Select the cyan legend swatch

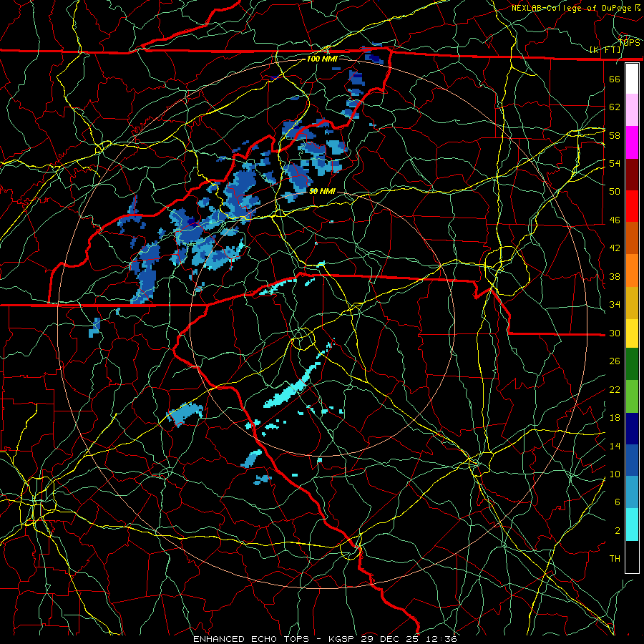(632, 525)
